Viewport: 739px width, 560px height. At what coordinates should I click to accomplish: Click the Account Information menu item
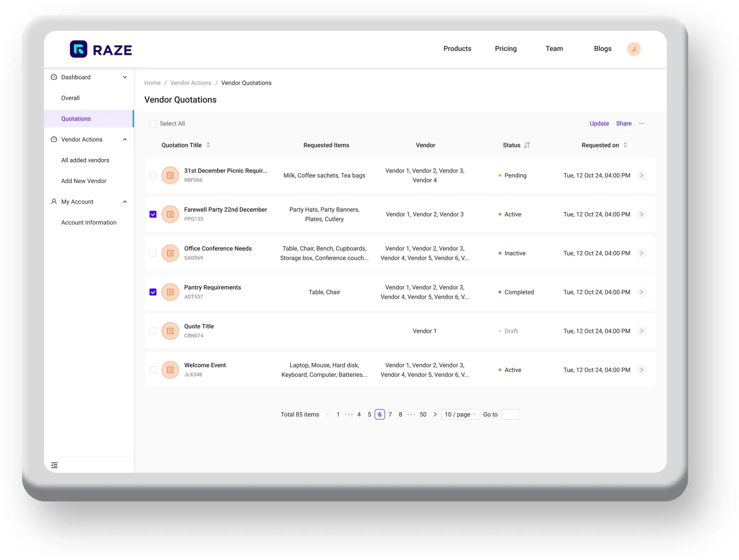(x=88, y=223)
